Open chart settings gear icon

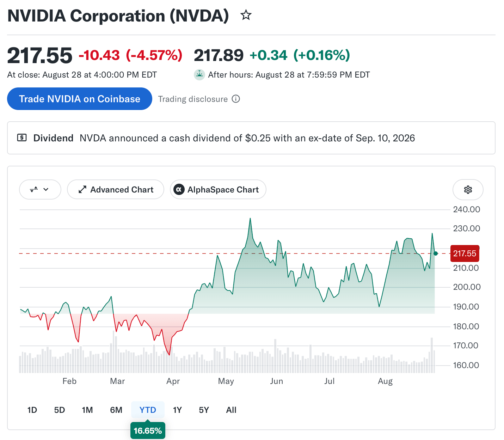pyautogui.click(x=468, y=190)
